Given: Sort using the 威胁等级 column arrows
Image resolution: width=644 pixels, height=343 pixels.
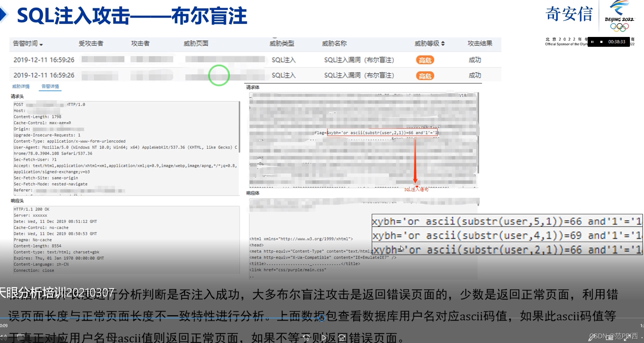Looking at the screenshot, I should pyautogui.click(x=443, y=44).
